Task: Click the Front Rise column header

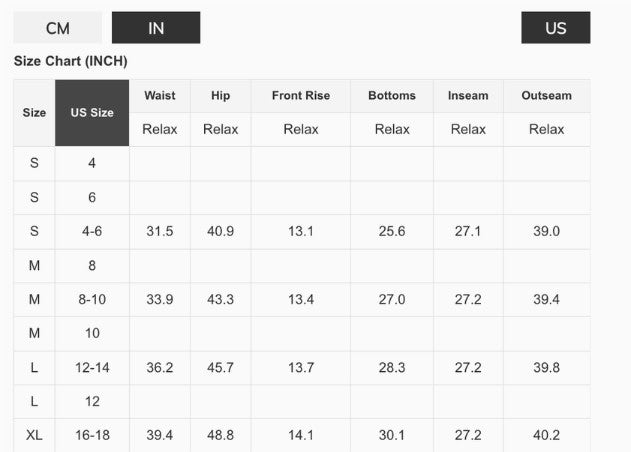Action: [301, 96]
